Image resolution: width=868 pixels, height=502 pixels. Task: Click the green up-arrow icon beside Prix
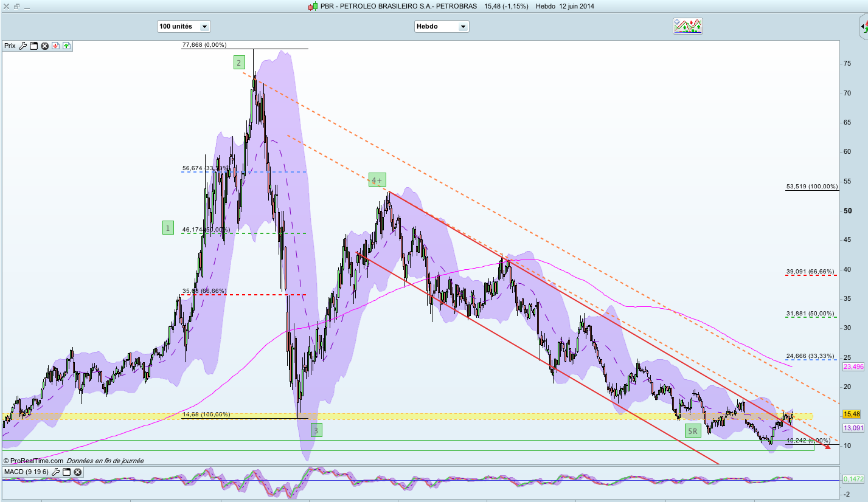[x=66, y=46]
